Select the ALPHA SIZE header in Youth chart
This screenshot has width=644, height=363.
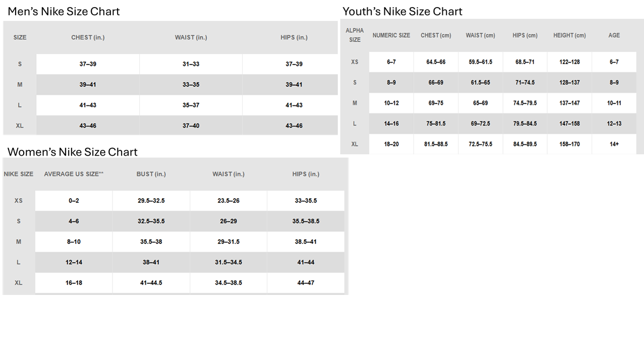[355, 35]
